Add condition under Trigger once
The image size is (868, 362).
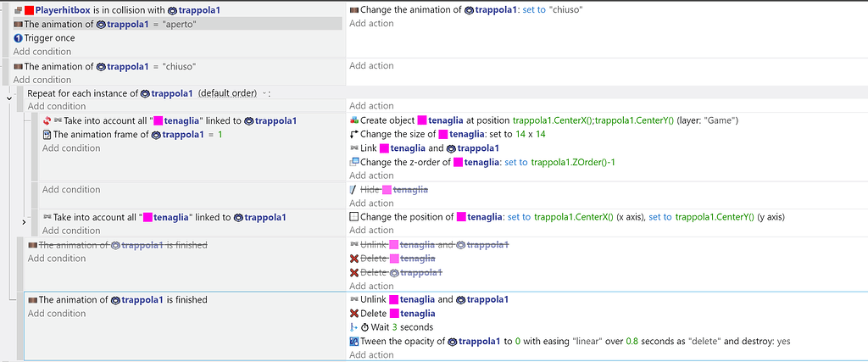[42, 52]
